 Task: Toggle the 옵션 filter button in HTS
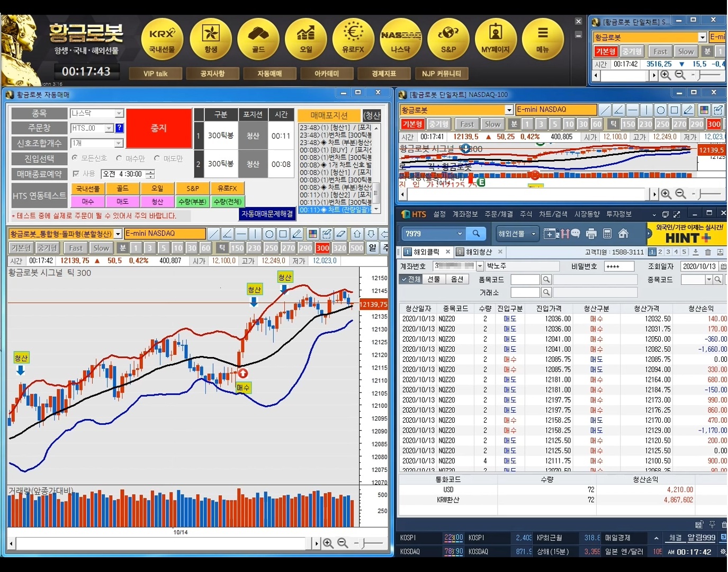tap(457, 279)
